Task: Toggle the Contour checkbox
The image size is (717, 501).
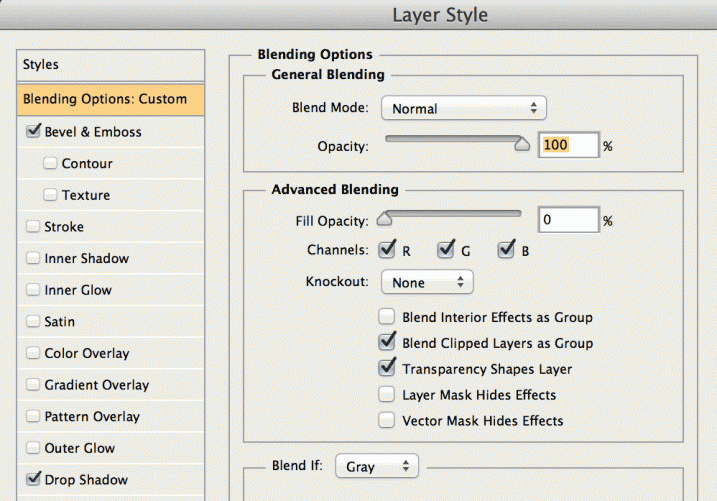Action: [50, 163]
